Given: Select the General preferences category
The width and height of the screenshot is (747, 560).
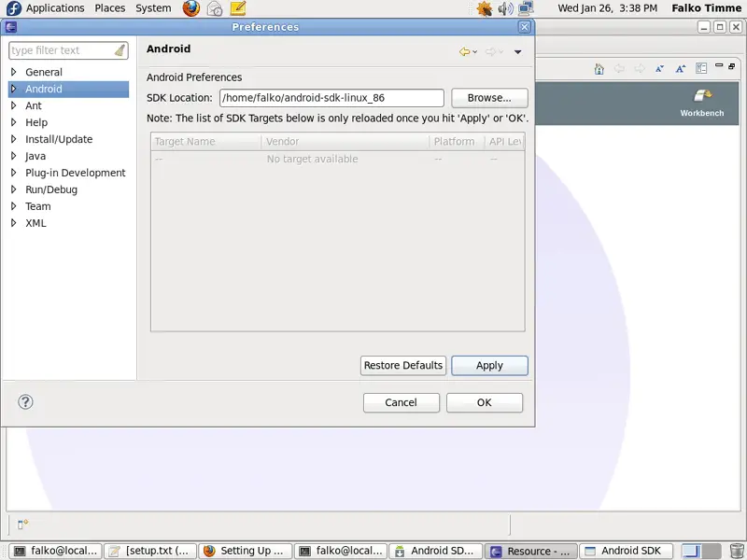Looking at the screenshot, I should click(44, 72).
